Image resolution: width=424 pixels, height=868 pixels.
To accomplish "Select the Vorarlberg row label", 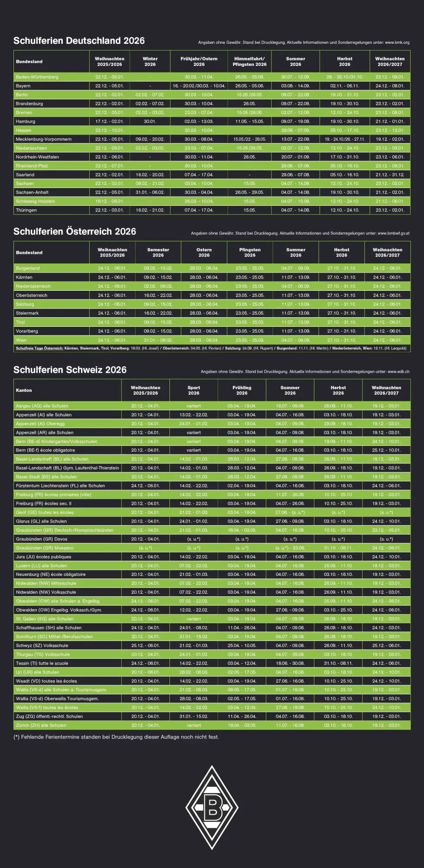I will pos(27,331).
